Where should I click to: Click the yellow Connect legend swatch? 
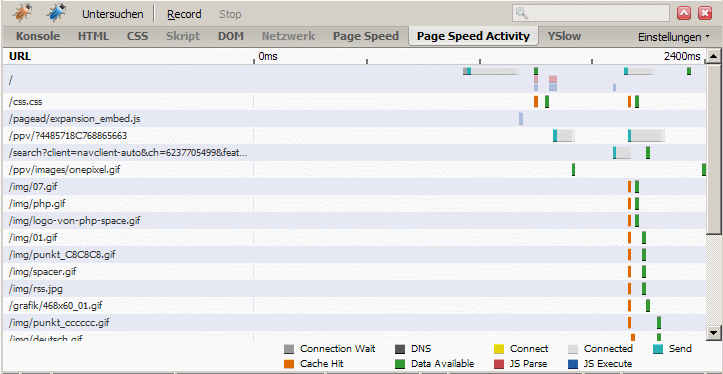498,349
